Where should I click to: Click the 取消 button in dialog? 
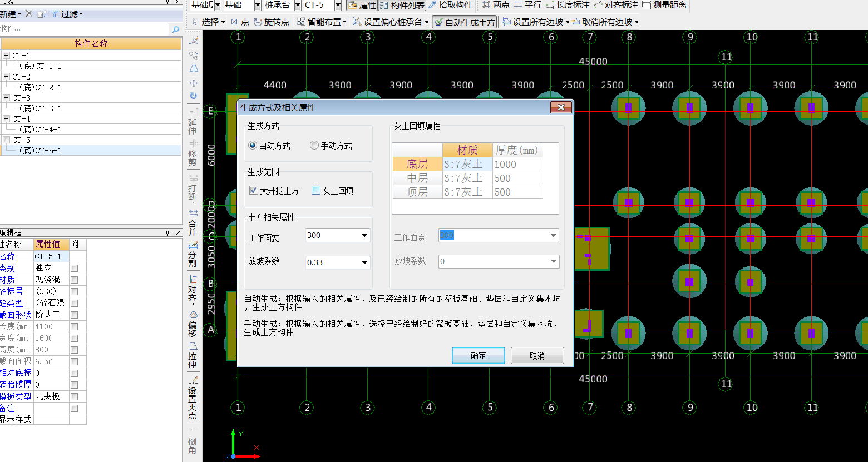[x=537, y=356]
